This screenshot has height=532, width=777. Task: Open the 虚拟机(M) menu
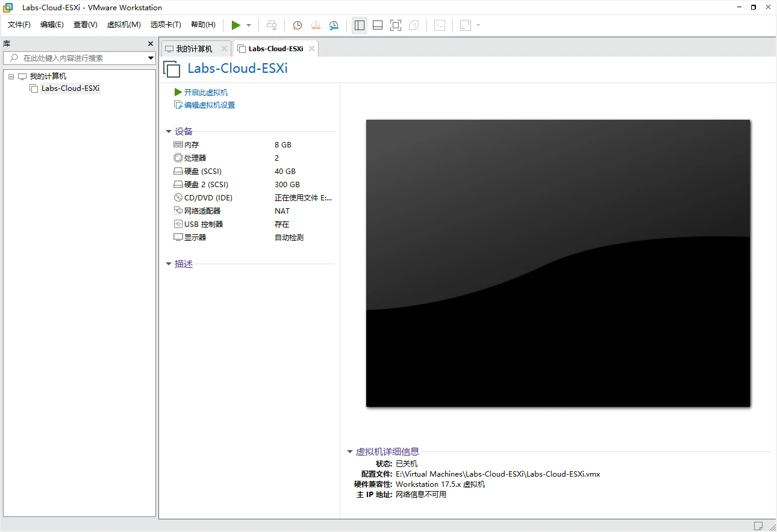click(x=123, y=25)
